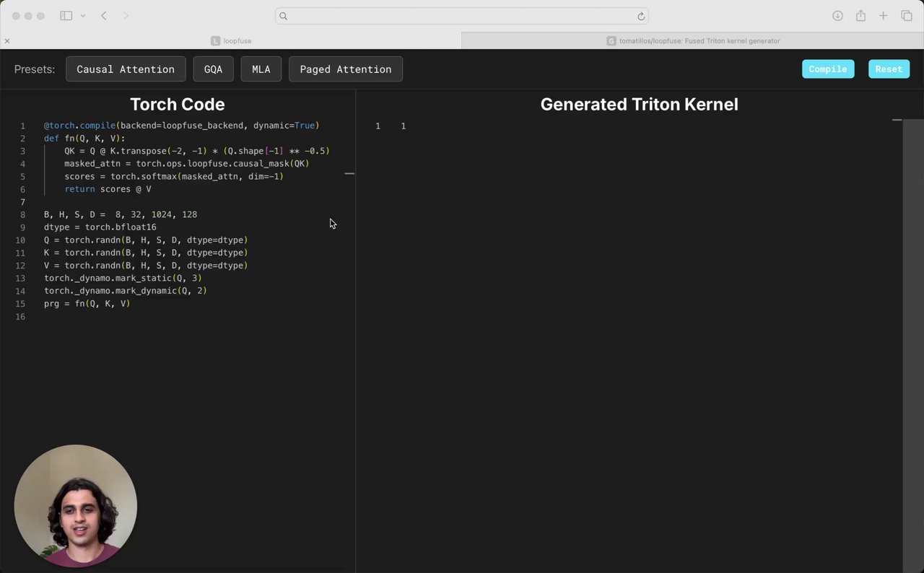Click the 'return scores @ V' line
The image size is (924, 573).
pyautogui.click(x=108, y=189)
